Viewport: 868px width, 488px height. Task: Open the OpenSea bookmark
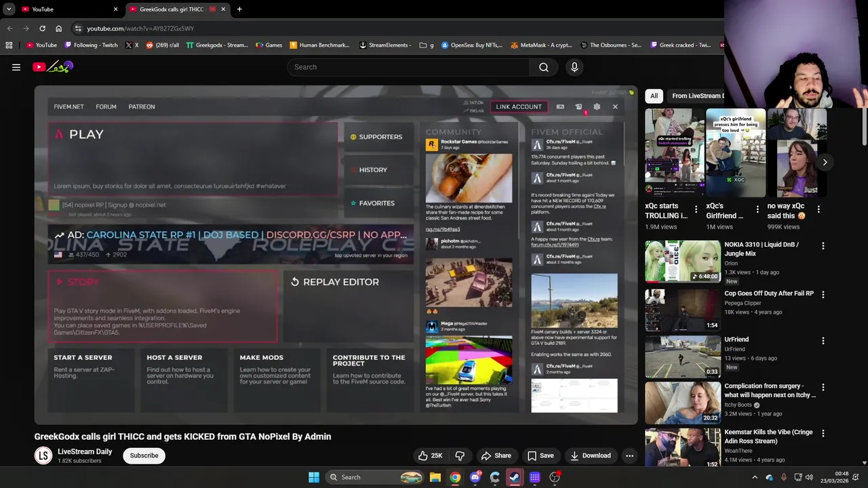pos(472,45)
